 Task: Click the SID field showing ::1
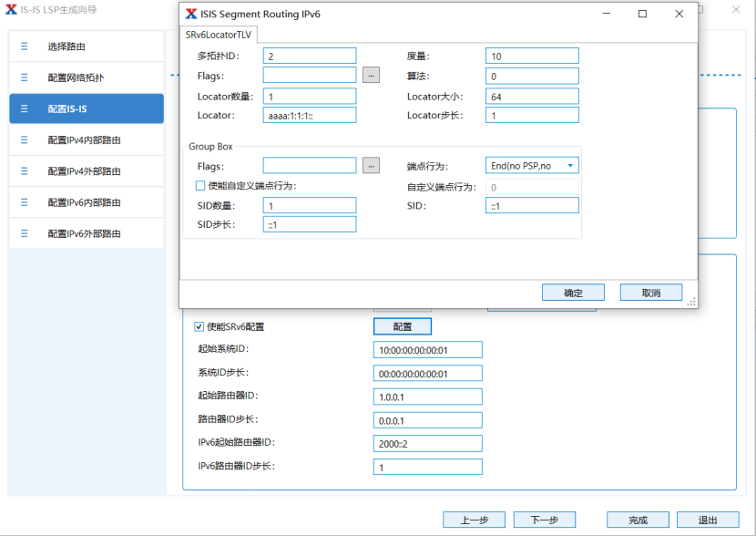coord(532,205)
